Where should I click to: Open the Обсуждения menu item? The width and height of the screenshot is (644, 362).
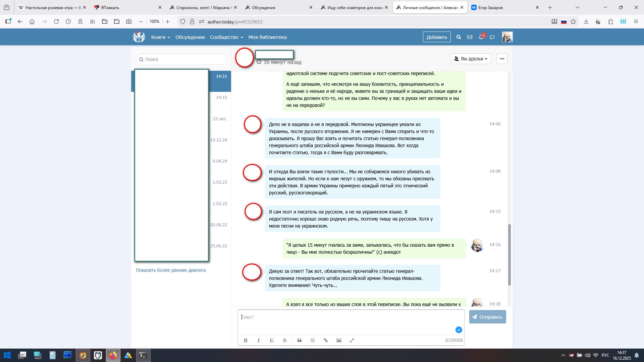[190, 37]
